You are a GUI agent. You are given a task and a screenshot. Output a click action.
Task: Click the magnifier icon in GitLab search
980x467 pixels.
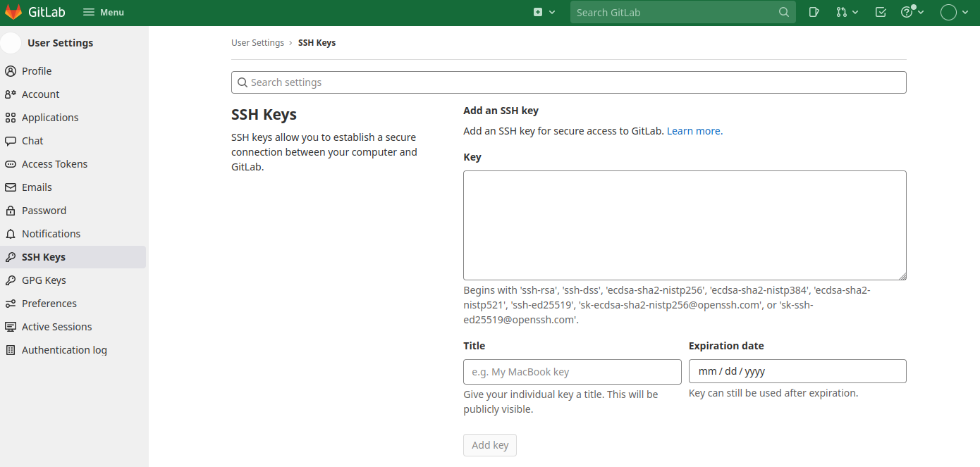pyautogui.click(x=784, y=13)
